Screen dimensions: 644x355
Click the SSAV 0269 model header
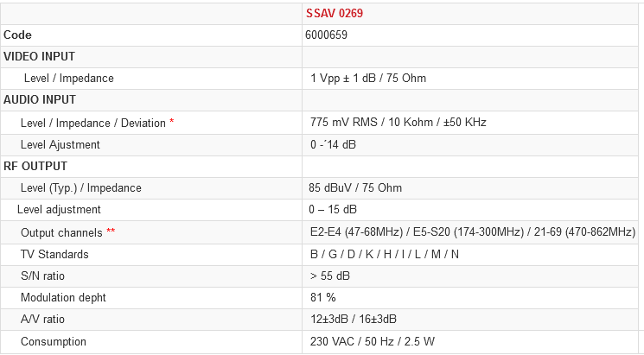click(329, 14)
